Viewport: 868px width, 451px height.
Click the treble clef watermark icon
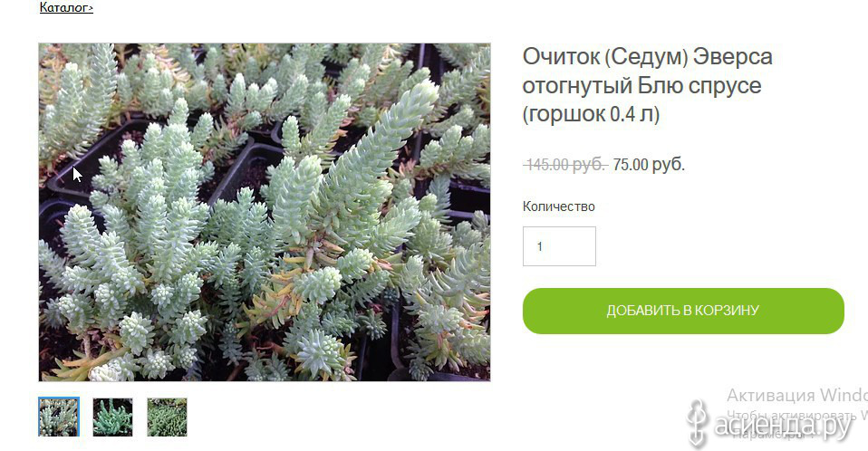coord(698,423)
